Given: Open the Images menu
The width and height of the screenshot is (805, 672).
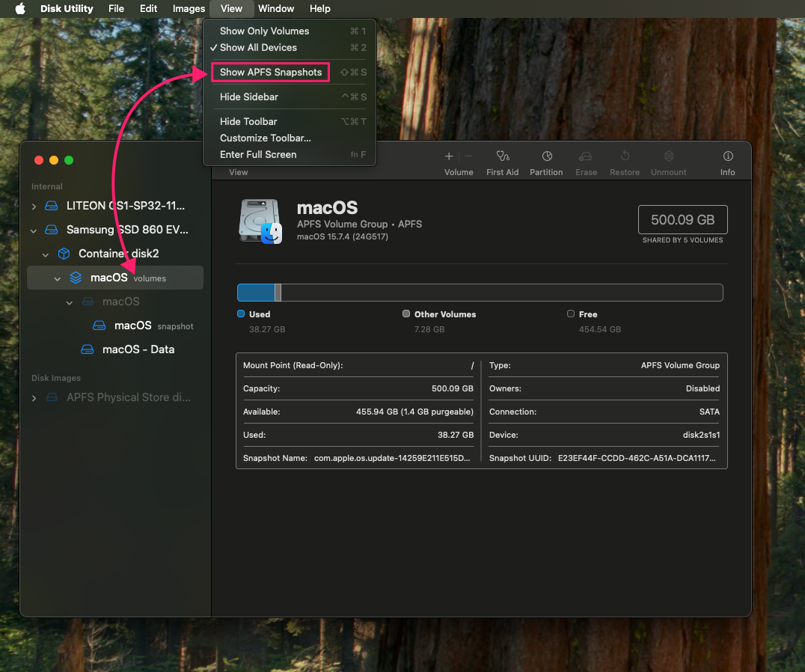Looking at the screenshot, I should 189,9.
